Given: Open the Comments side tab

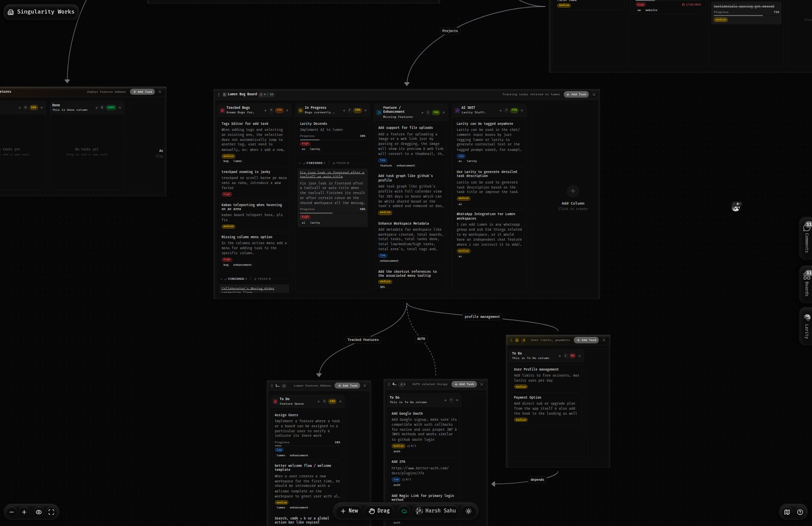Looking at the screenshot, I should (806, 238).
